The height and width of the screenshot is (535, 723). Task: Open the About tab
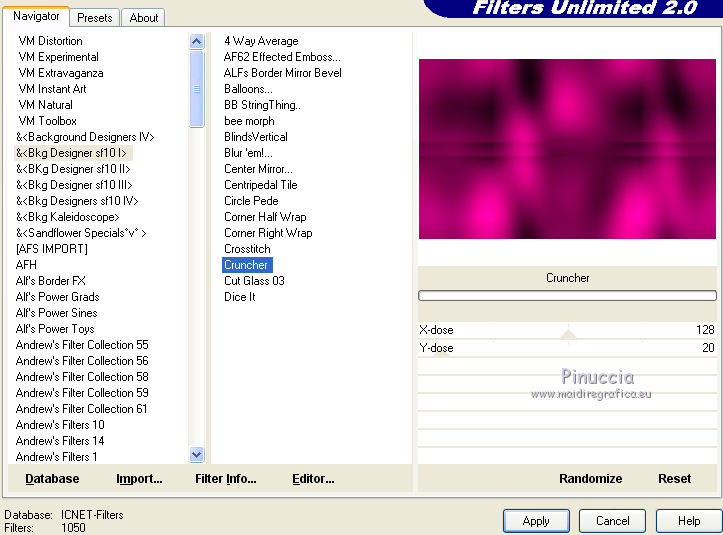pyautogui.click(x=143, y=18)
